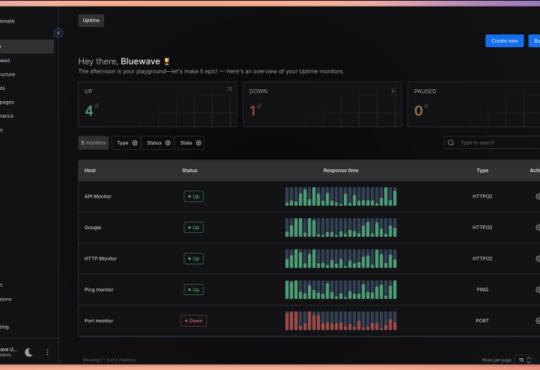This screenshot has width=540, height=370.
Task: Open the Type filter
Action: pos(126,143)
